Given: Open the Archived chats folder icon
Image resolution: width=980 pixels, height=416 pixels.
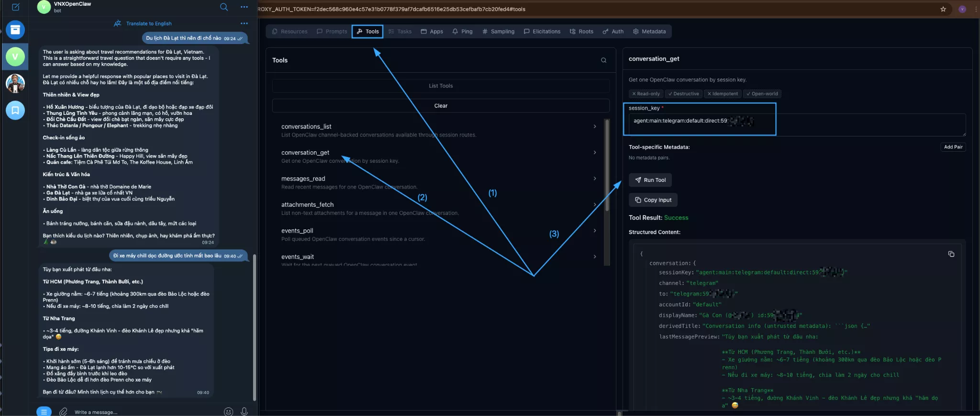Looking at the screenshot, I should (15, 30).
